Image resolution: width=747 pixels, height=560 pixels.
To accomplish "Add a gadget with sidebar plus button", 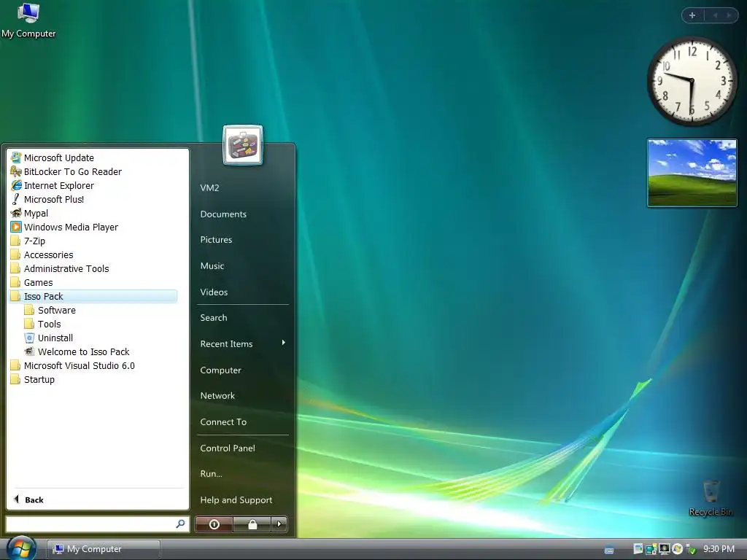I will [x=692, y=15].
